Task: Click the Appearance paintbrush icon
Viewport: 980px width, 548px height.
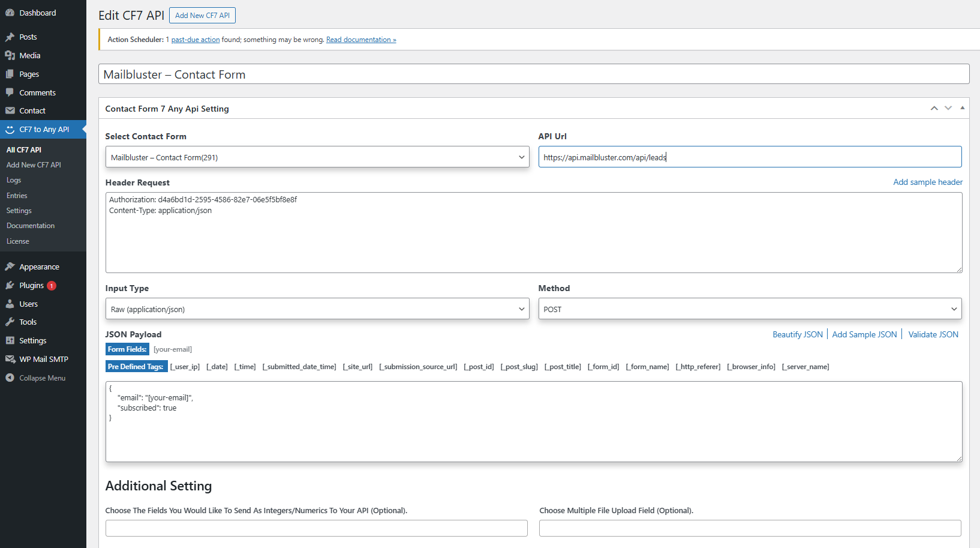Action: [10, 266]
